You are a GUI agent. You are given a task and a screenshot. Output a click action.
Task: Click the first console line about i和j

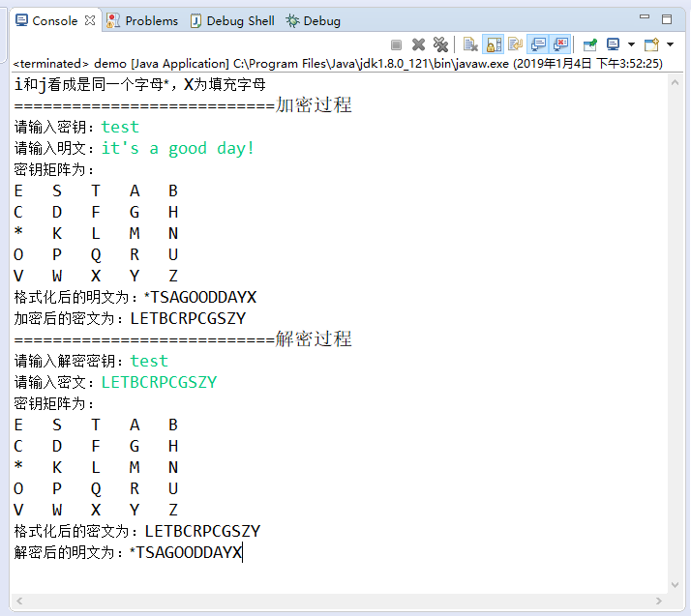(139, 84)
